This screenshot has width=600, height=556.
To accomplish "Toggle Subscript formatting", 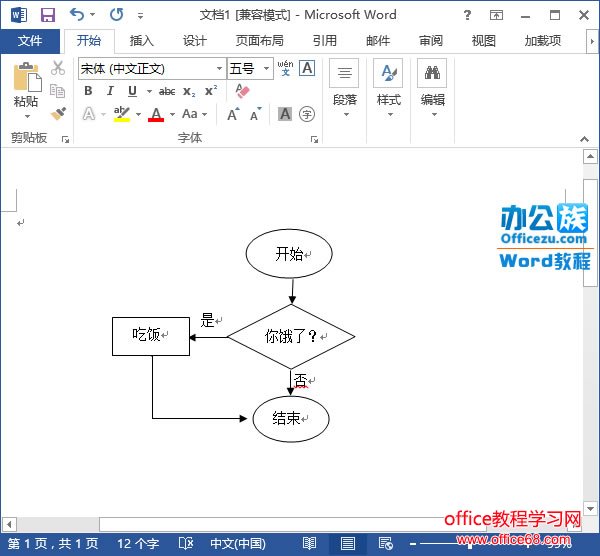I will tap(189, 91).
